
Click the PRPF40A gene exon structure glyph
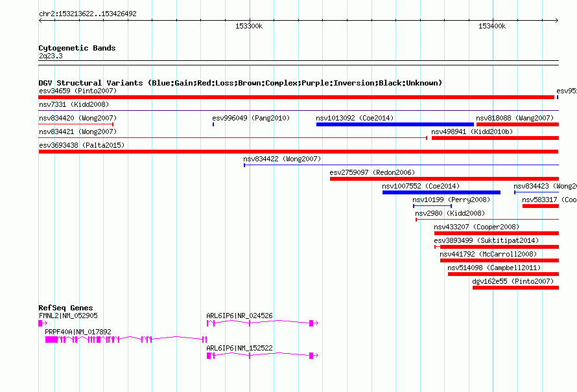126,340
